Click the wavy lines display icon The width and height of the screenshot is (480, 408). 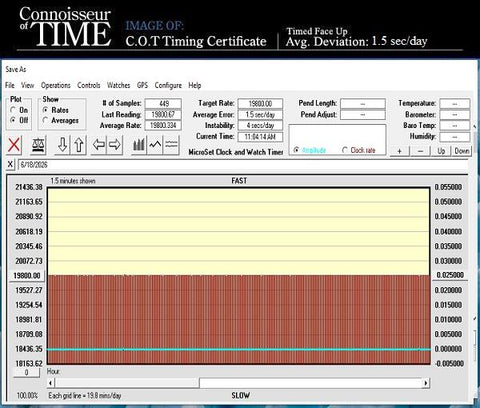tap(171, 145)
